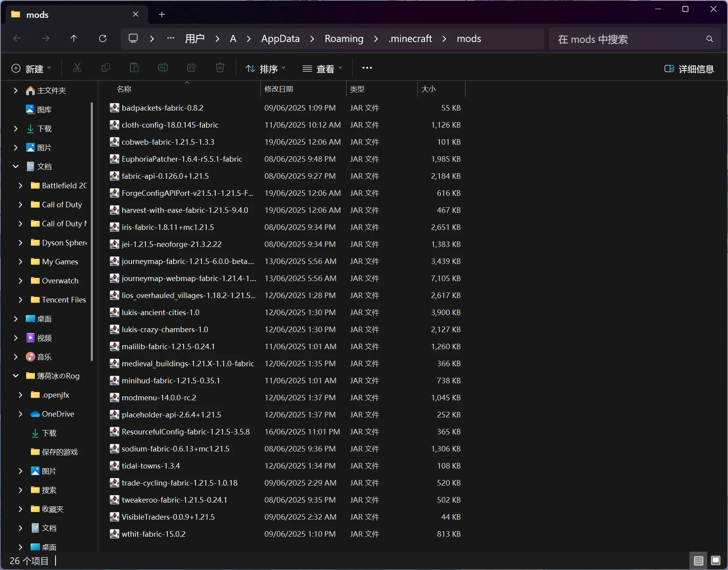This screenshot has width=728, height=570.
Task: Click the Cut scissors icon in toolbar
Action: [x=77, y=68]
